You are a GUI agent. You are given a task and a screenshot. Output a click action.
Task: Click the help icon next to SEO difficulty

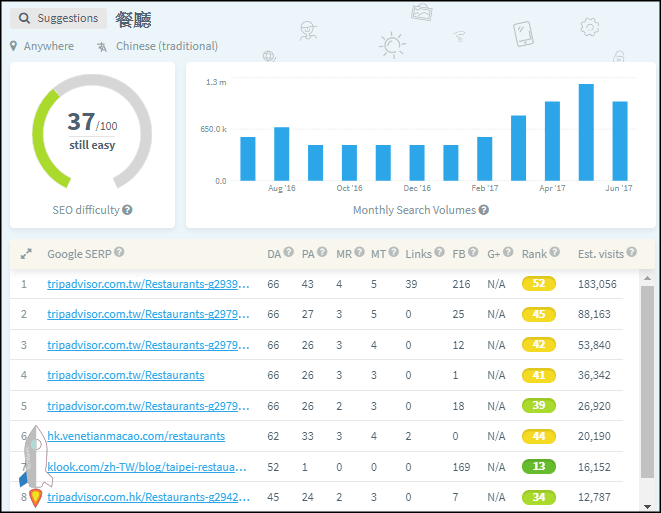pos(128,210)
